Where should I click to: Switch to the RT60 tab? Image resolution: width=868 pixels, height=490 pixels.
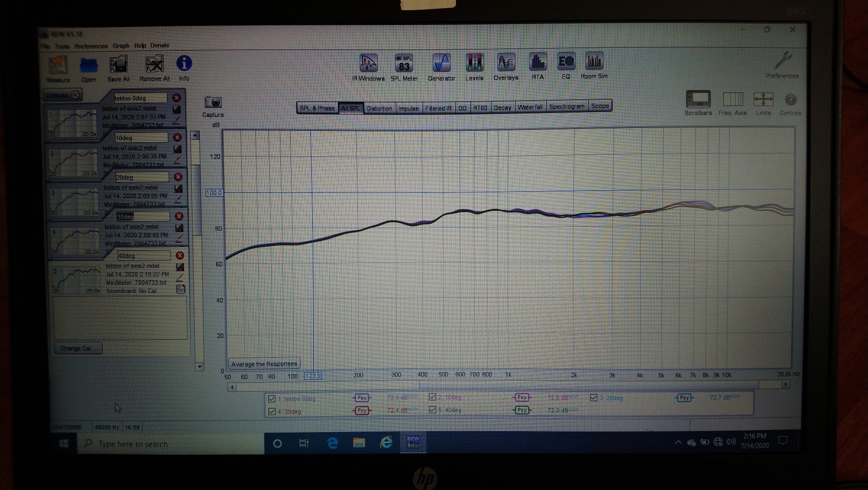[x=480, y=108]
